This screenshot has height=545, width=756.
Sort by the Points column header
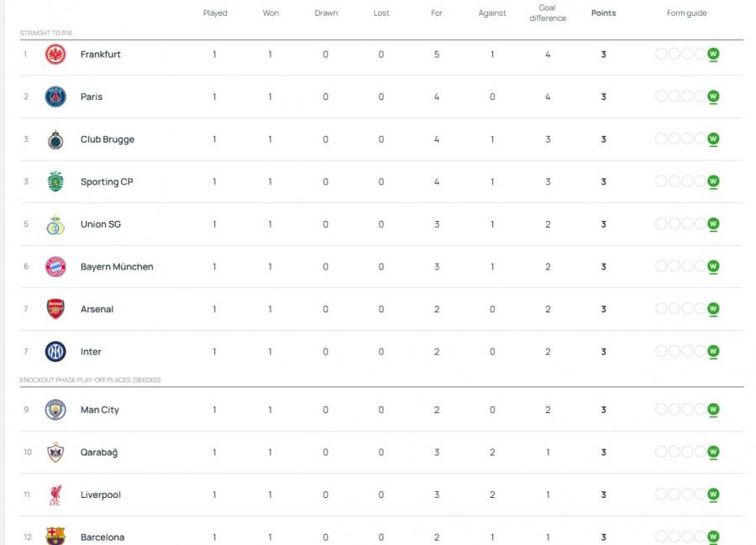[x=603, y=13]
